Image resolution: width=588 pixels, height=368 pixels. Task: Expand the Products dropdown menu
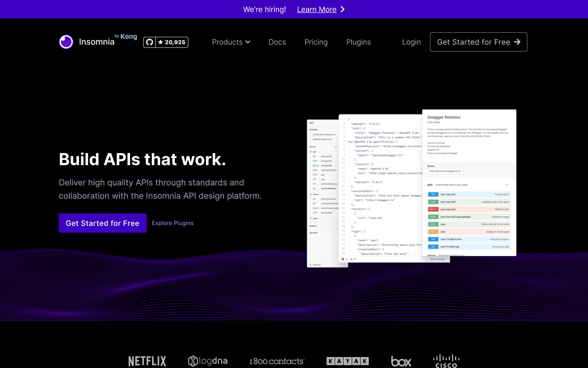(231, 42)
